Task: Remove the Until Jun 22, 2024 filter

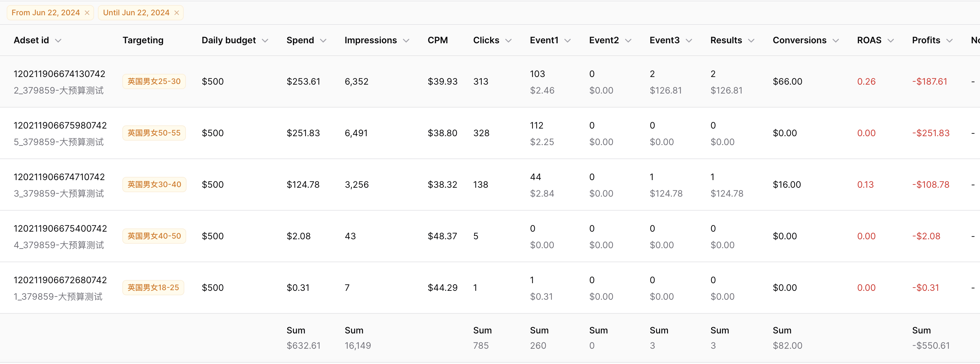Action: [177, 13]
